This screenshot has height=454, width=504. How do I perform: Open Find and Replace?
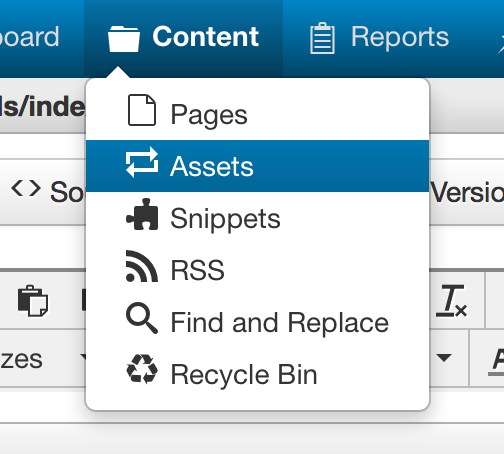[257, 322]
